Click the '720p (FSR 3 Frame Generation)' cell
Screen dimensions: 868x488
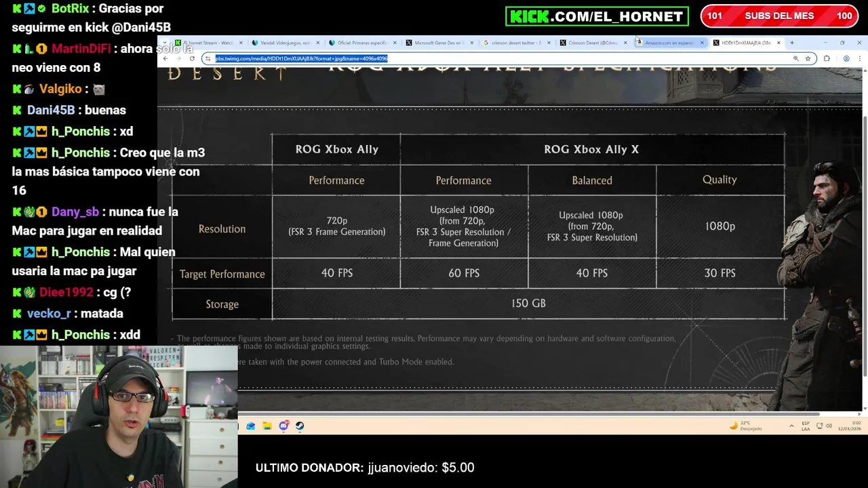[337, 226]
